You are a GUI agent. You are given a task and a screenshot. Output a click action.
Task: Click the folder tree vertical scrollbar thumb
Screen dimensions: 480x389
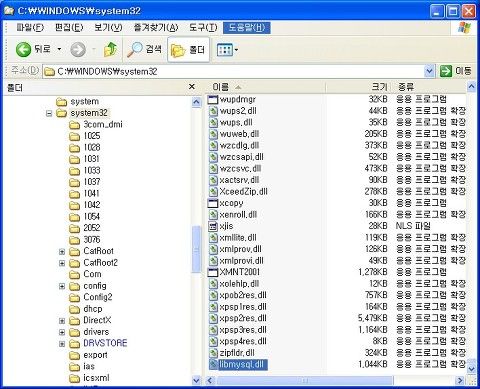tap(197, 250)
